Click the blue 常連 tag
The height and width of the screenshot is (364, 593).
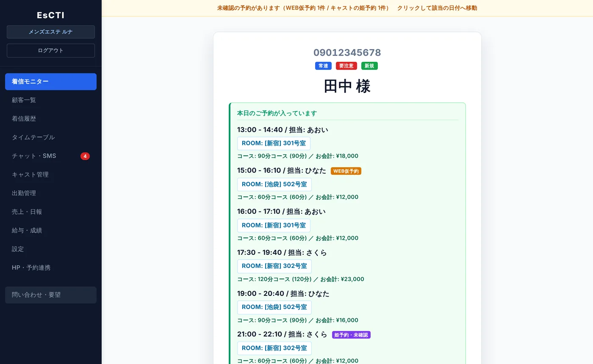tap(323, 66)
